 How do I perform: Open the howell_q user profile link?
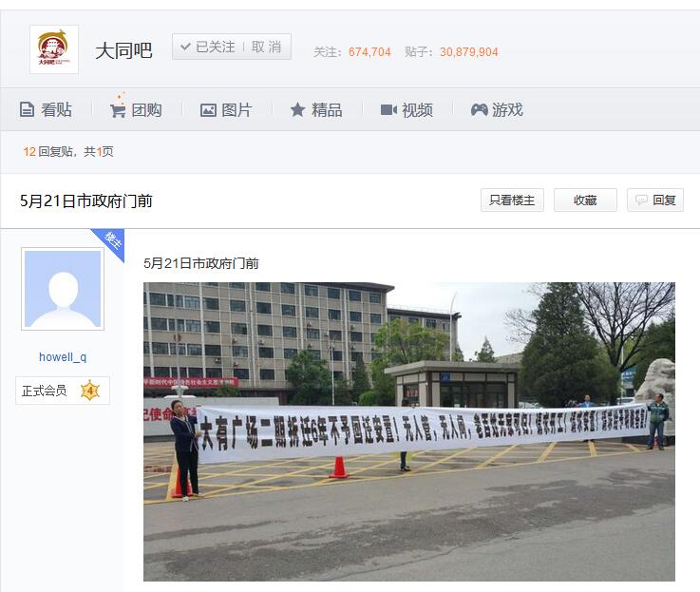pos(63,357)
